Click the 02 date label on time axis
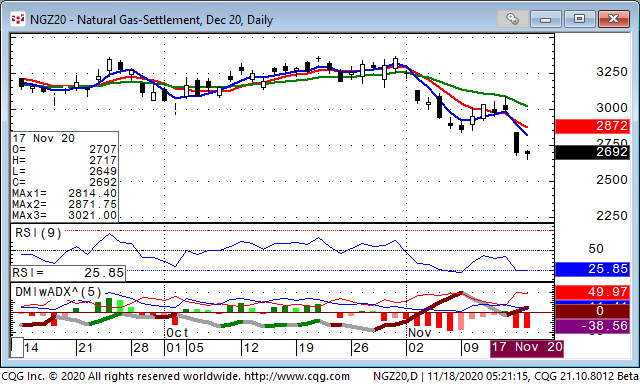The image size is (640, 384). tap(416, 348)
